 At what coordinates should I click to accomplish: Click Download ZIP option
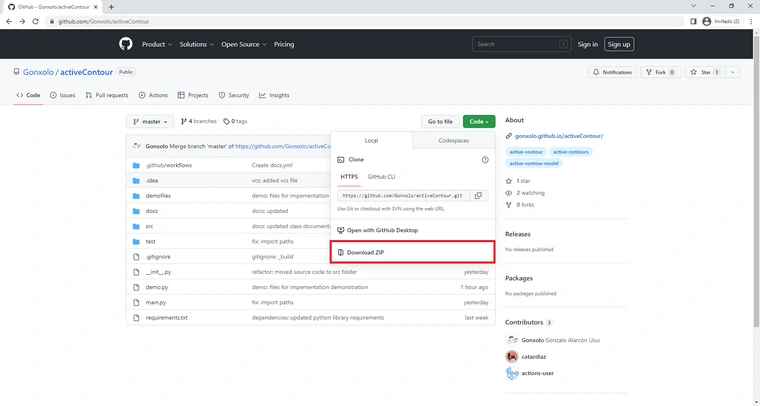point(412,252)
